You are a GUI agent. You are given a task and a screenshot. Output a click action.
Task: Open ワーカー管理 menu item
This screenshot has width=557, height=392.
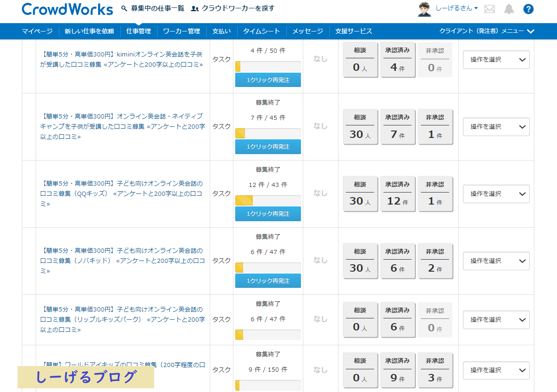tap(181, 31)
